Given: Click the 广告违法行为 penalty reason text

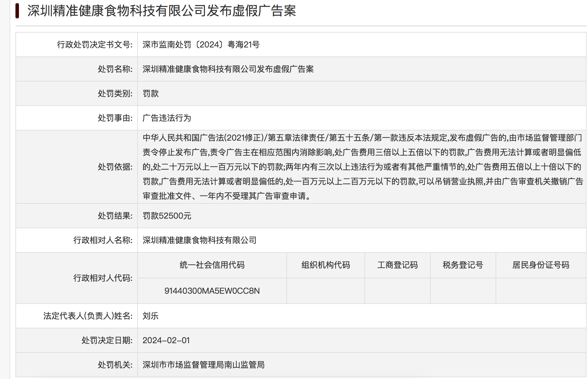Looking at the screenshot, I should [167, 118].
